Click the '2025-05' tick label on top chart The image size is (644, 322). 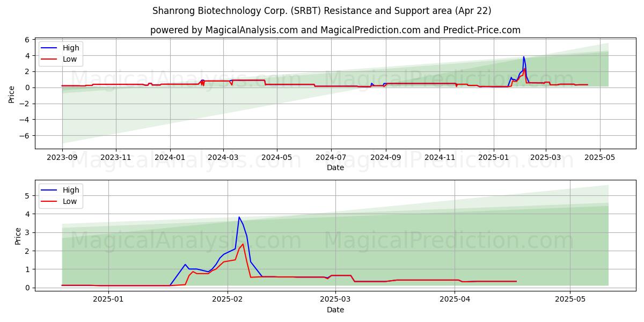click(x=599, y=158)
